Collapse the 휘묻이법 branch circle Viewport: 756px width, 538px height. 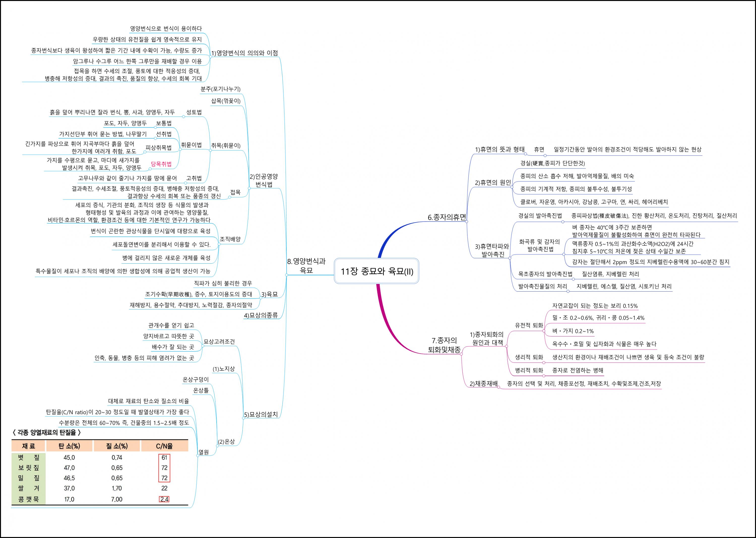click(x=180, y=149)
